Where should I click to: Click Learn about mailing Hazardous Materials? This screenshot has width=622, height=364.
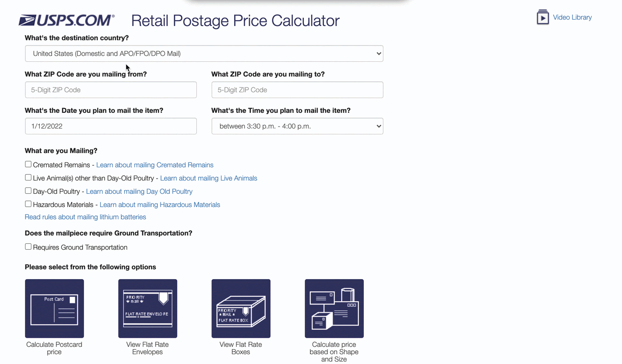[x=160, y=205]
